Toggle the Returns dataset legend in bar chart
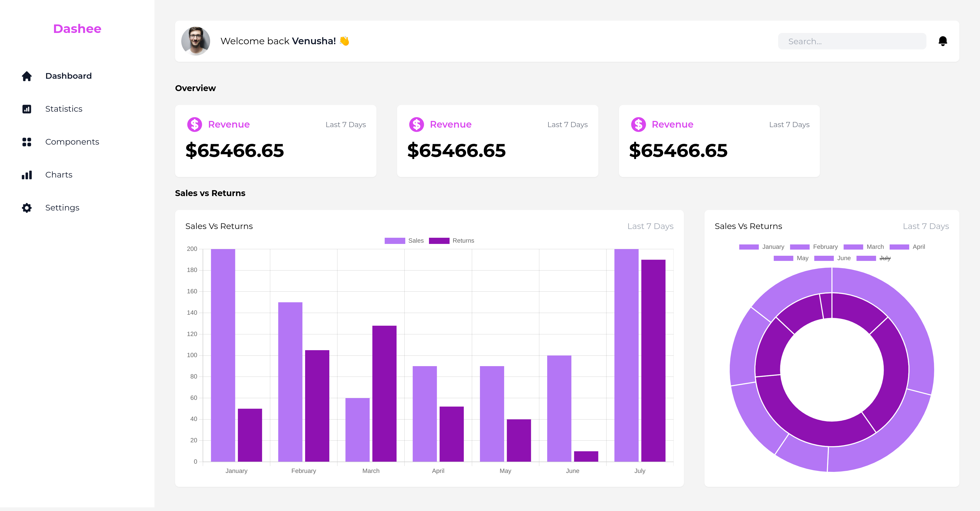The height and width of the screenshot is (511, 980). click(x=451, y=241)
